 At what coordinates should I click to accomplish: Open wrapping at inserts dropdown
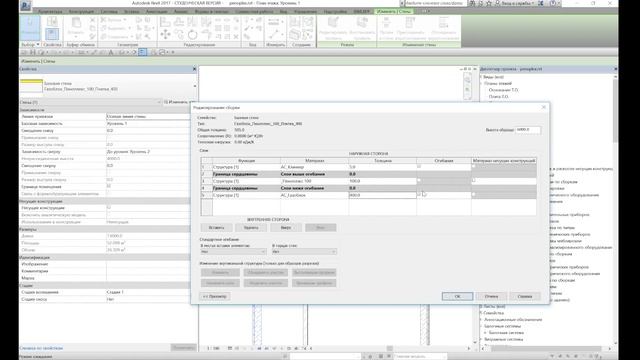[x=233, y=252]
